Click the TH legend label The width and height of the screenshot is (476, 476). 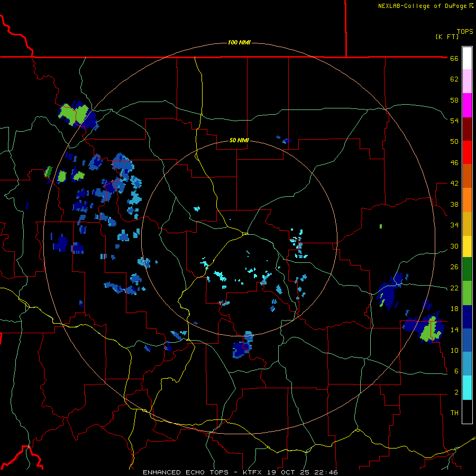click(x=454, y=413)
